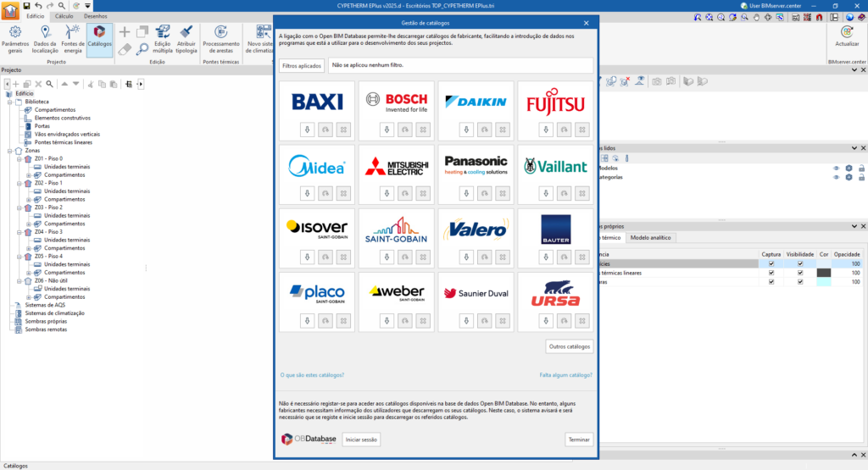Switch to Modelo analítico tab
Image resolution: width=868 pixels, height=470 pixels.
(650, 238)
